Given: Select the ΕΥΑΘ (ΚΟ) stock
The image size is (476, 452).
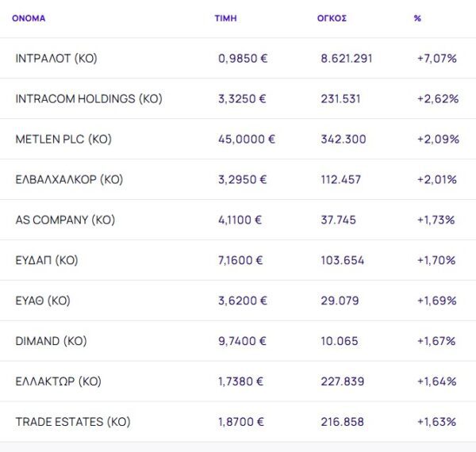Looking at the screenshot, I should pyautogui.click(x=43, y=301).
